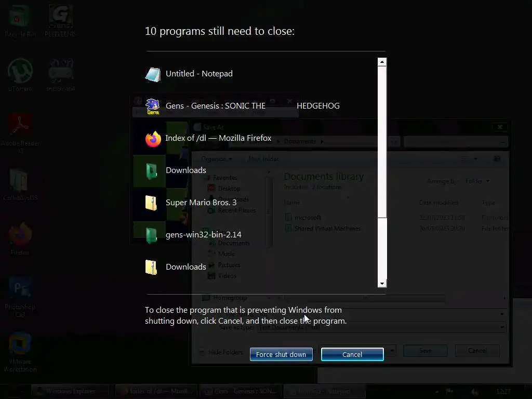The height and width of the screenshot is (399, 532).
Task: Open Organize menu in Save As dialog
Action: (217, 159)
